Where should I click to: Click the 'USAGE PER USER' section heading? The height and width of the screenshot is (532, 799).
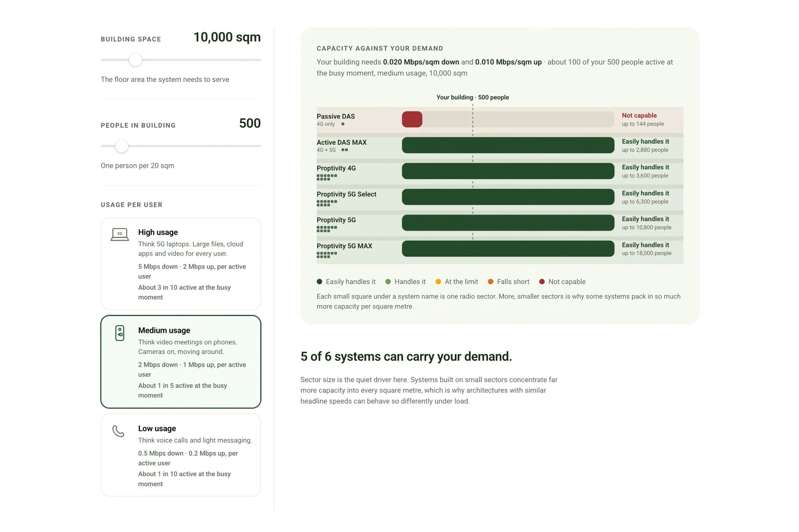pyautogui.click(x=131, y=205)
